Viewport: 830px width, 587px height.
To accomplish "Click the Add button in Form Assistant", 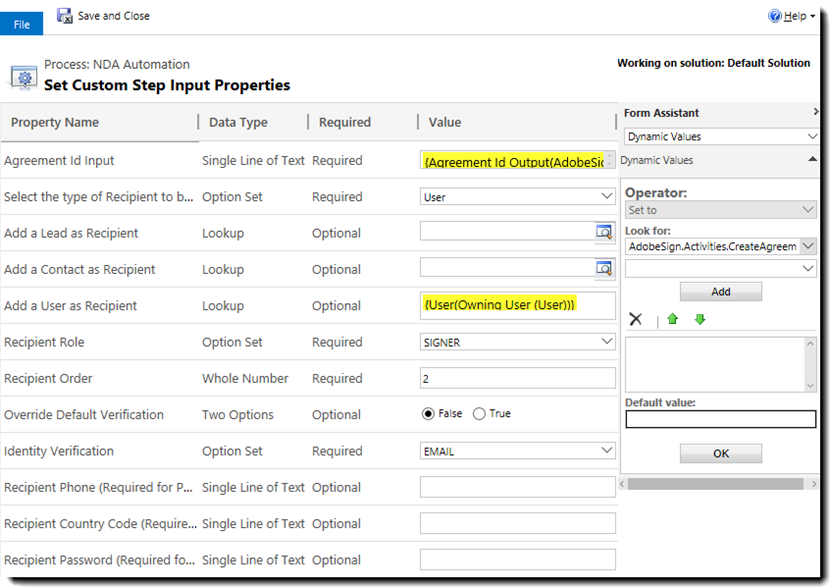I will 720,291.
